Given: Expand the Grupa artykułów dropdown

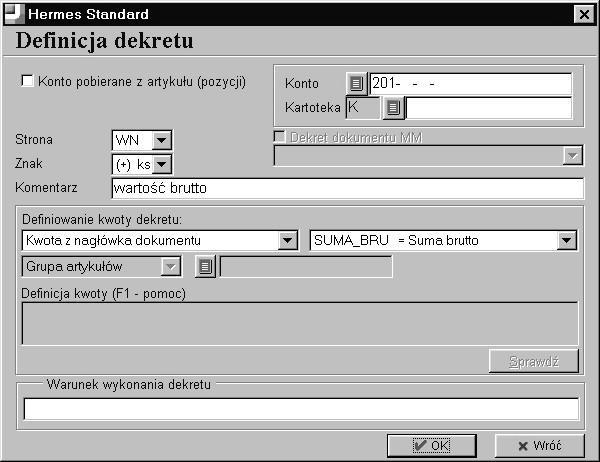Looking at the screenshot, I should (x=170, y=266).
